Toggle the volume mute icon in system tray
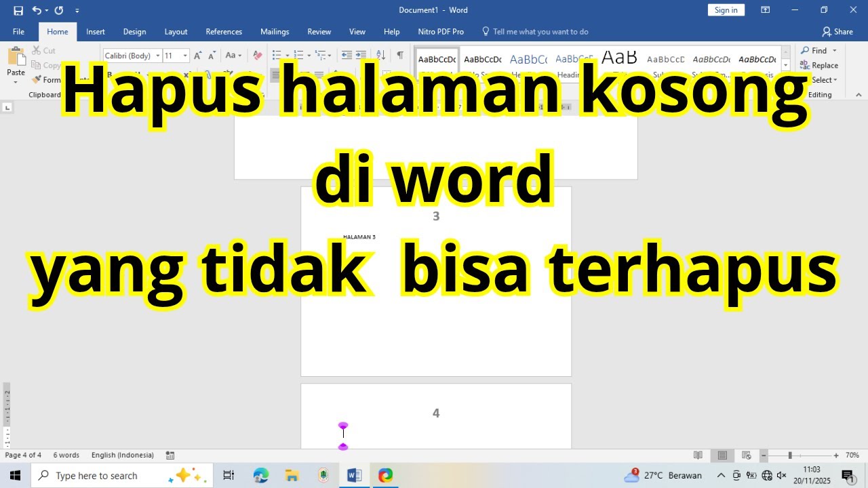The image size is (868, 488). click(781, 475)
